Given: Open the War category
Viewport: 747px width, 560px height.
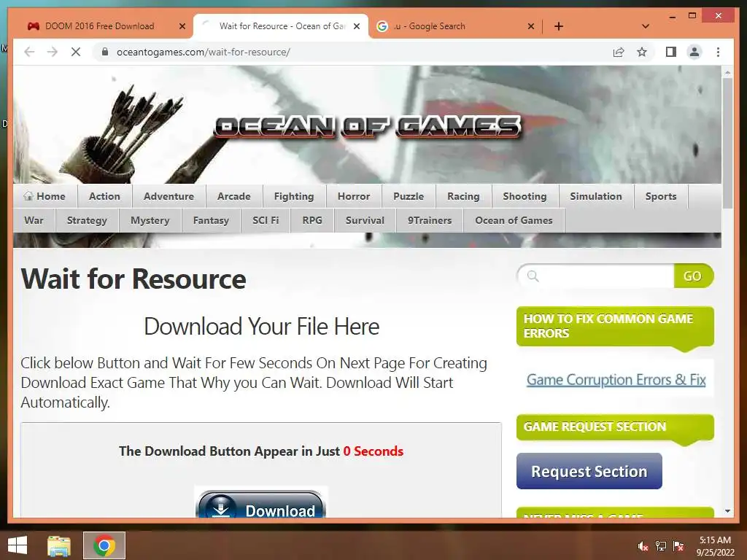Looking at the screenshot, I should (x=34, y=220).
